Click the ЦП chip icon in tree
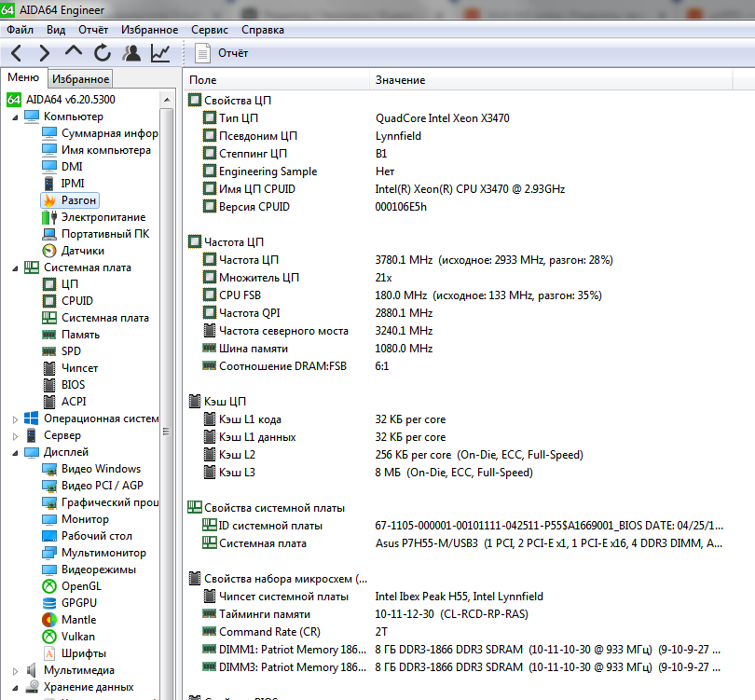755x700 pixels. tap(49, 284)
